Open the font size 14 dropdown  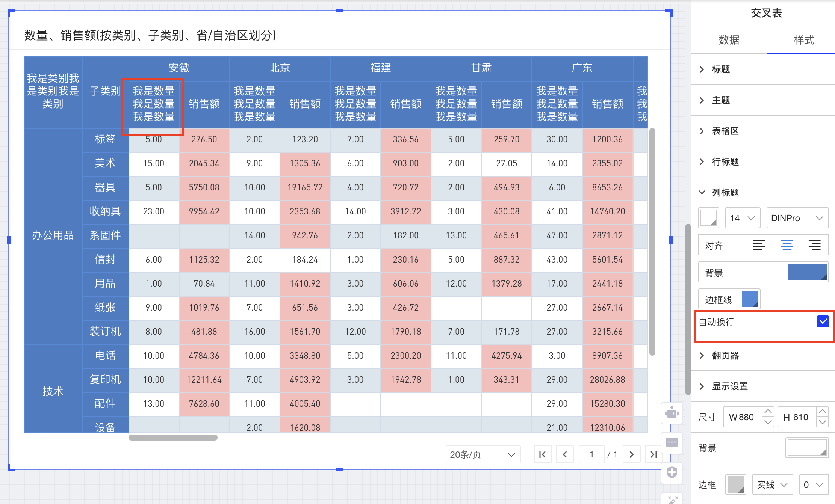[x=742, y=218]
